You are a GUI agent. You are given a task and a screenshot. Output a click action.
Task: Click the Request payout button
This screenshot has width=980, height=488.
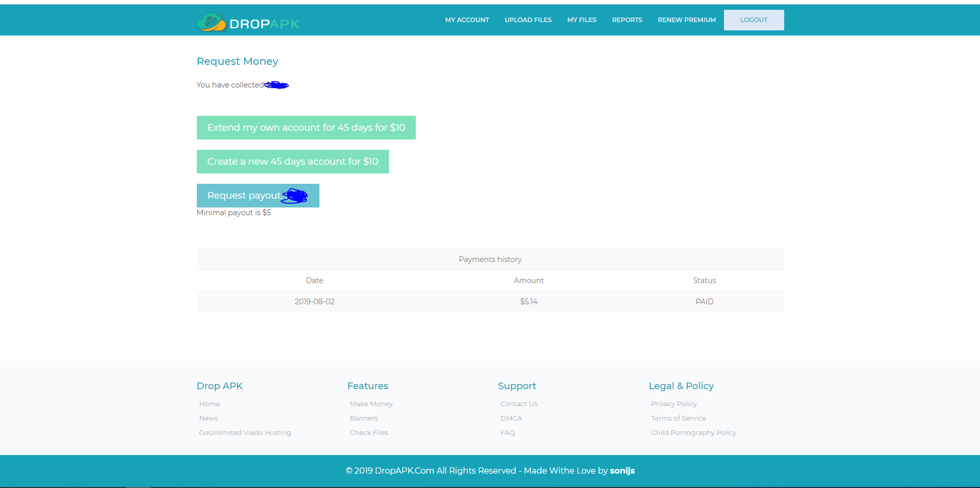258,196
